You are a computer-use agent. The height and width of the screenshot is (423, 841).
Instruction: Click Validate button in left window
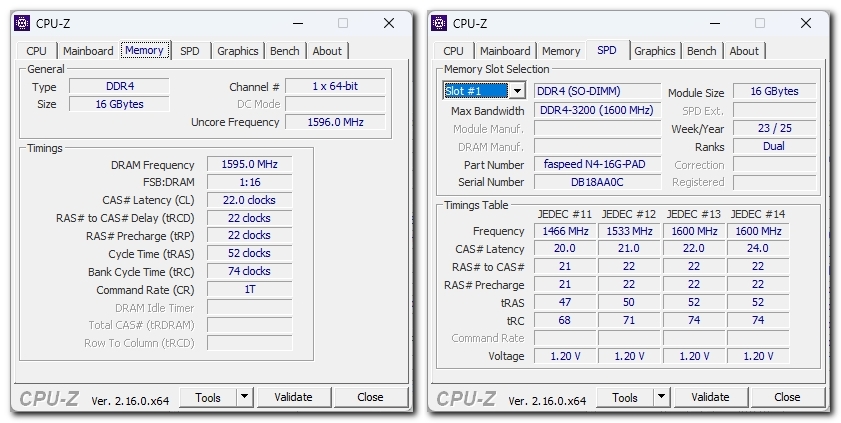point(293,397)
